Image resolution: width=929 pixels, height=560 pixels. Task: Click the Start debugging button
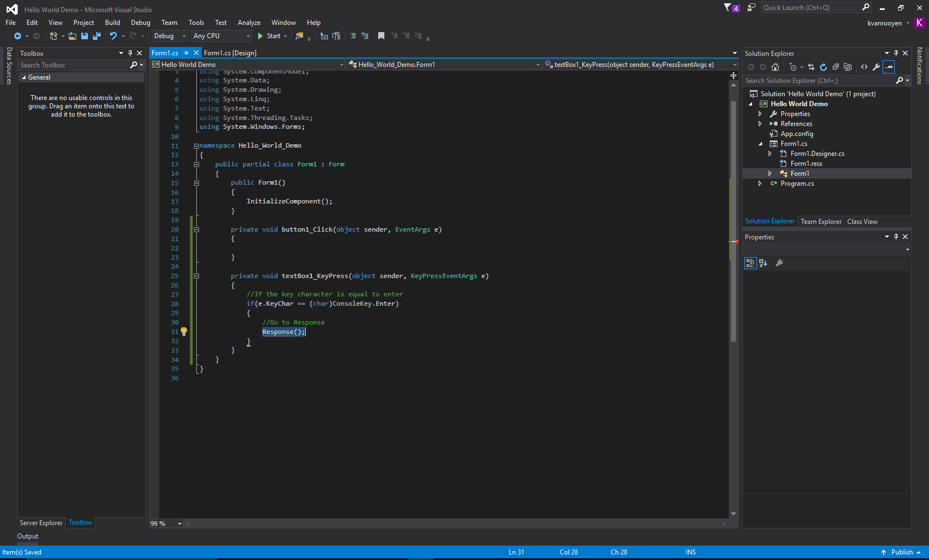pyautogui.click(x=269, y=36)
